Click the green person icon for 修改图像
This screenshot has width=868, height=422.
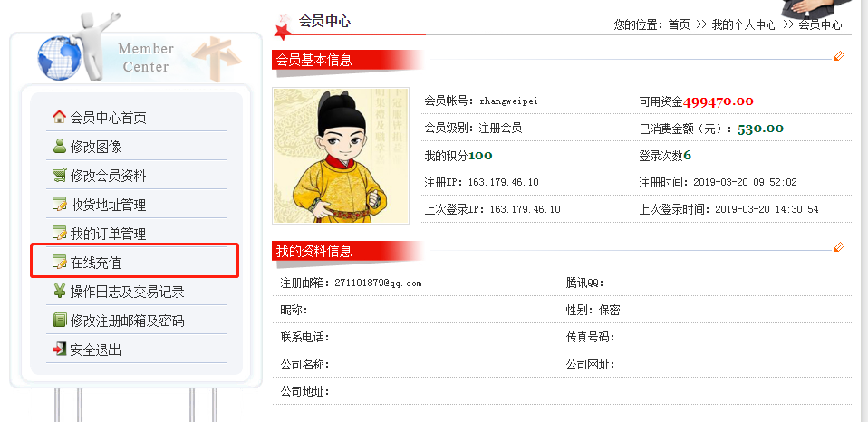(x=59, y=146)
